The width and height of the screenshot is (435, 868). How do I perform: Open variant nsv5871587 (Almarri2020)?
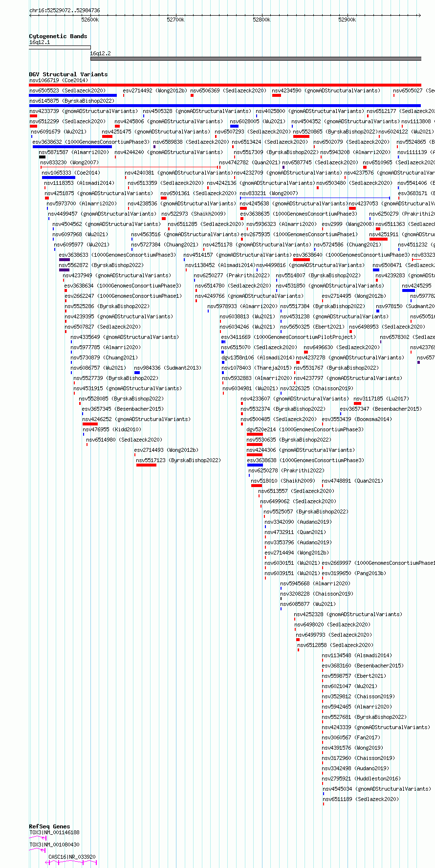(x=74, y=152)
